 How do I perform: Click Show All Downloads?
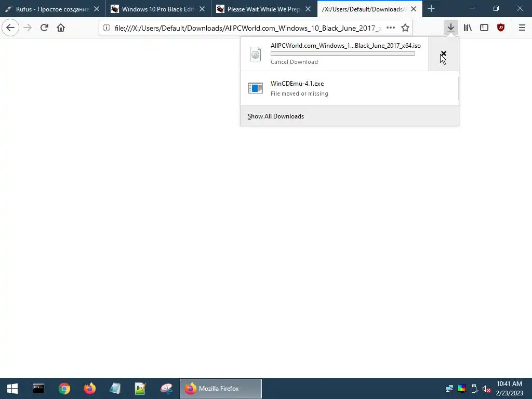coord(350,116)
